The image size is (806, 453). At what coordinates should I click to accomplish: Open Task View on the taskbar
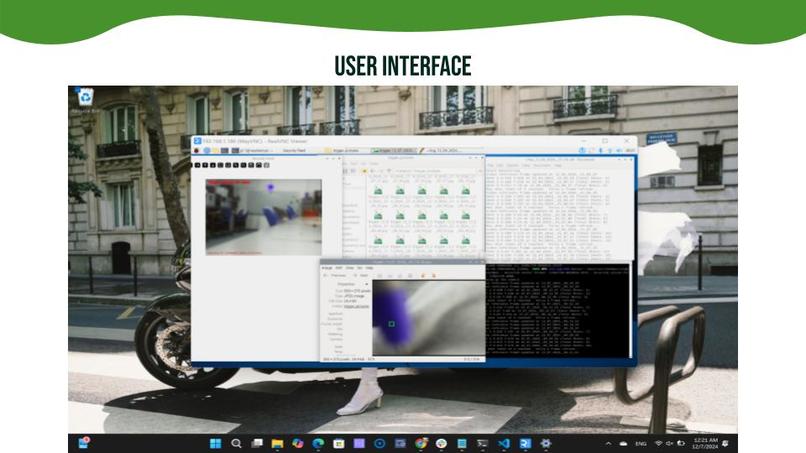tap(257, 443)
